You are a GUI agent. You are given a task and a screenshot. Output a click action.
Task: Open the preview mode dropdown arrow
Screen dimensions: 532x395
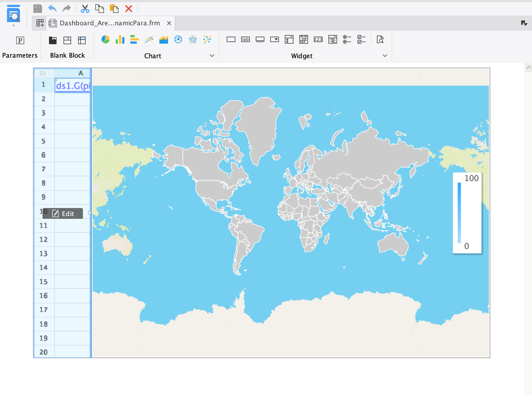coord(13,26)
